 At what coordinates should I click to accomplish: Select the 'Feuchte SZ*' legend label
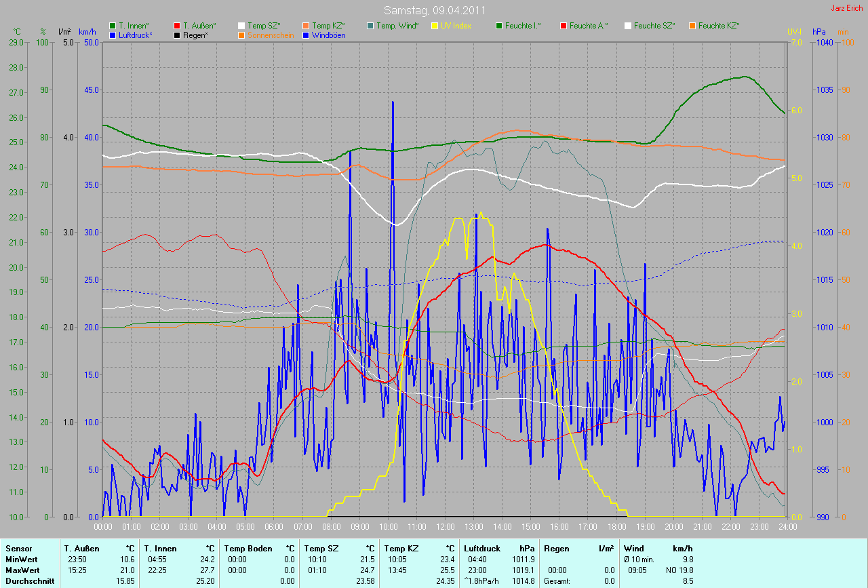(654, 26)
